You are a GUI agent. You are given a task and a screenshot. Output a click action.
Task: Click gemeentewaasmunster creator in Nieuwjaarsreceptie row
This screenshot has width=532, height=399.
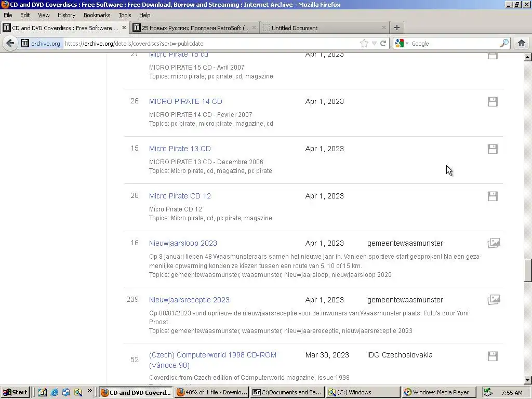coord(405,300)
